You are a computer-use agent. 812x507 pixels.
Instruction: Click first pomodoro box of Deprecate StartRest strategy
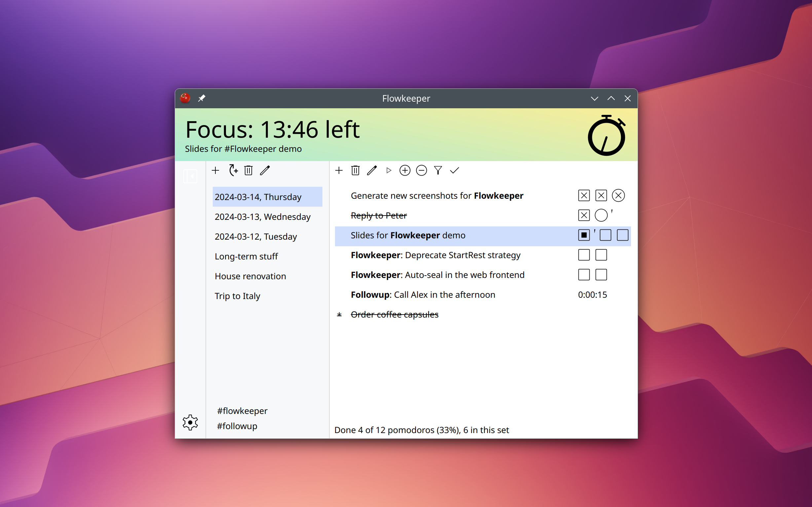584,255
